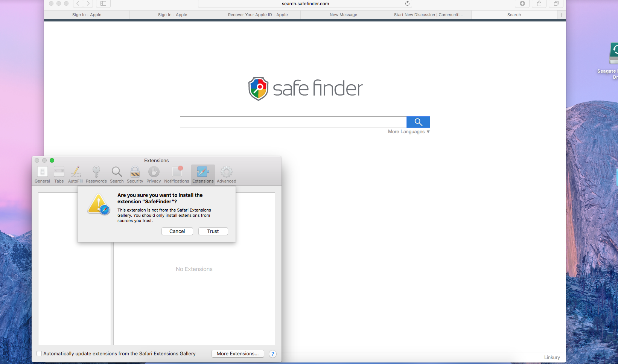618x364 pixels.
Task: Open Privacy preferences pane
Action: [154, 175]
